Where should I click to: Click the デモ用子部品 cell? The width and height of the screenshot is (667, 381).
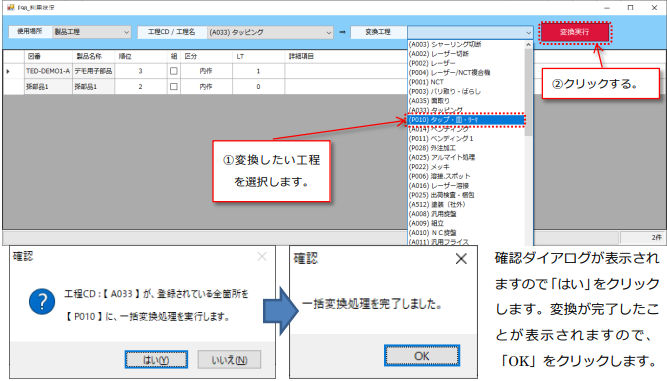click(94, 71)
